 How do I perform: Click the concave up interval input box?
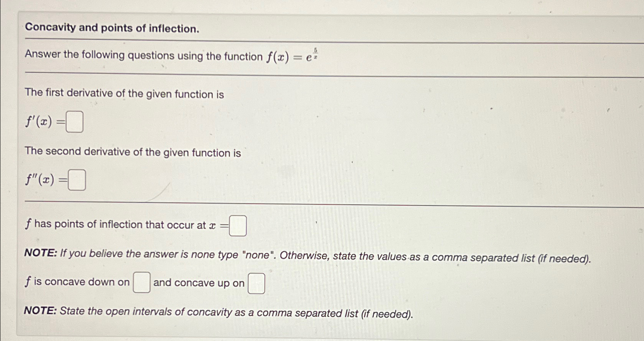click(x=256, y=284)
